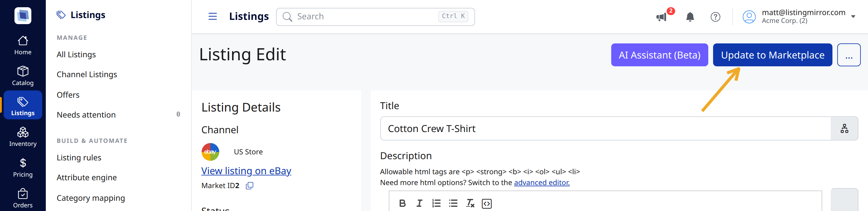Copy the Market ID value
The width and height of the screenshot is (868, 211).
(x=249, y=186)
